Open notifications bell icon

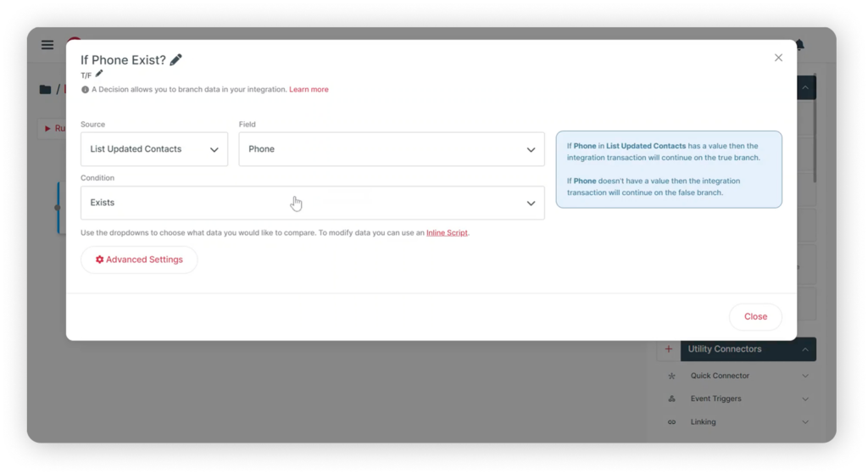click(x=801, y=44)
